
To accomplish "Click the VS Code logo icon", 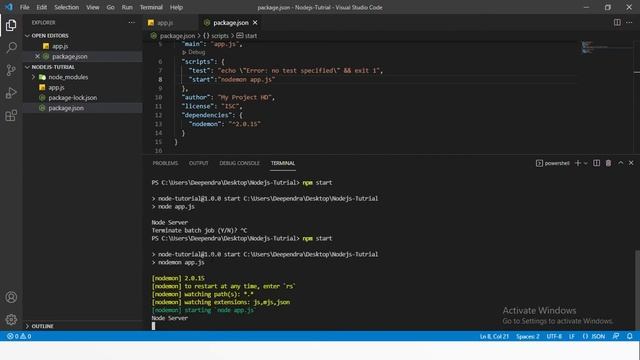I will click(x=9, y=7).
